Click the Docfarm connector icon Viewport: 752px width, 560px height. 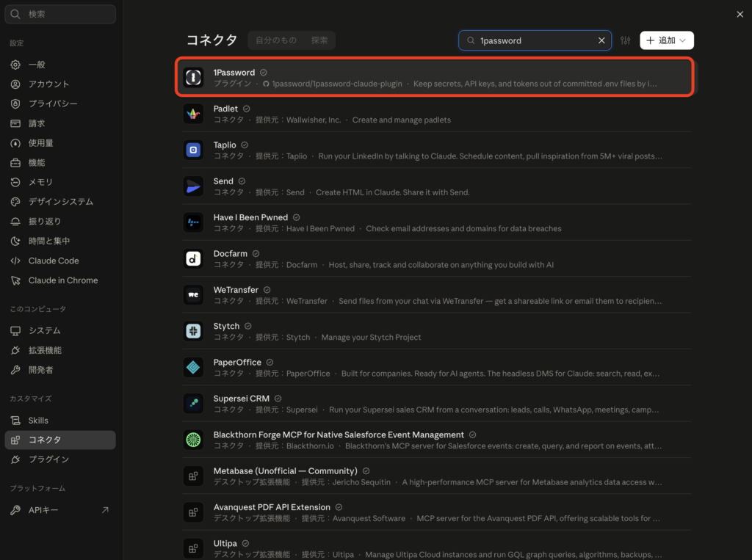[193, 258]
